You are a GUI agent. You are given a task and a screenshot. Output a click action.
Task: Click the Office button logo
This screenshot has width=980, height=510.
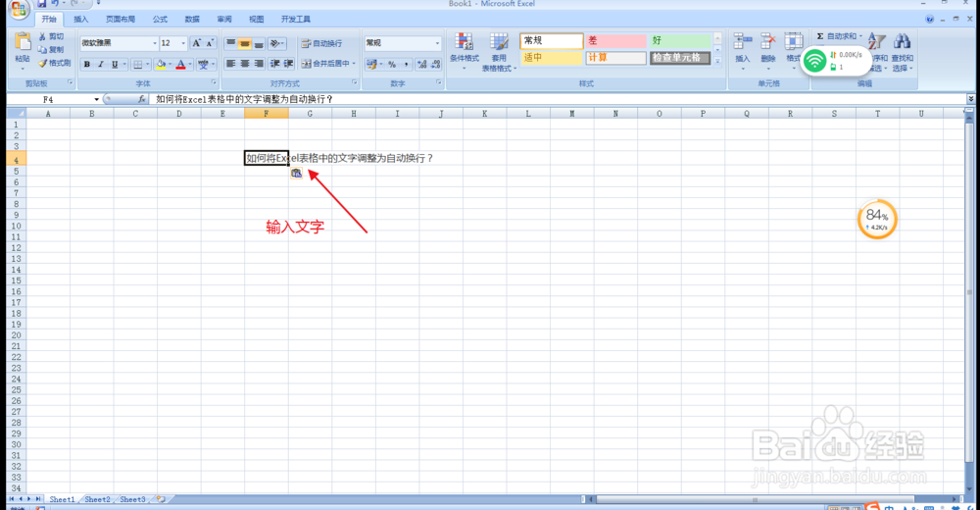point(18,8)
